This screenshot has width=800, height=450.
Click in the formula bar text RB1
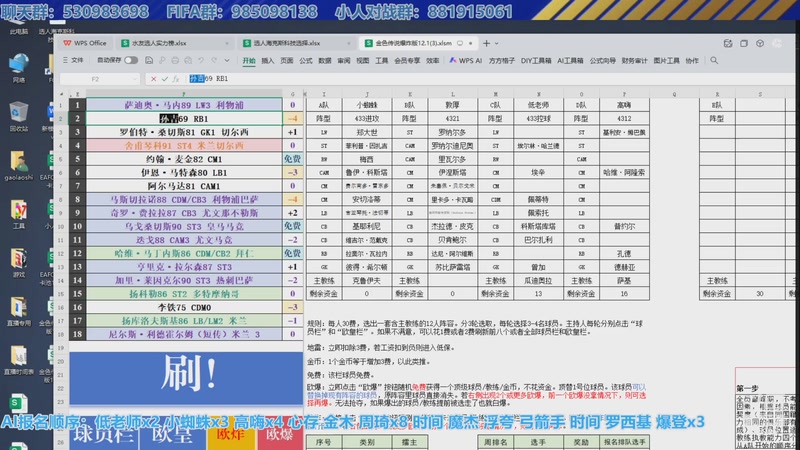click(222, 79)
